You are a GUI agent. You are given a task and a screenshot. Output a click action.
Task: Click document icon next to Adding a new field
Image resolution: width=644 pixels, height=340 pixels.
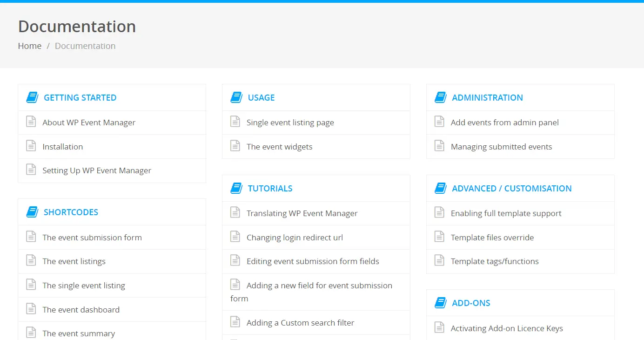coord(235,285)
